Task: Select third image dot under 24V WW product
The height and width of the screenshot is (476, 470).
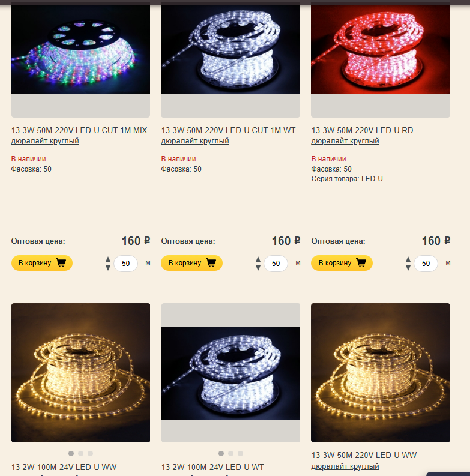Action: pos(90,453)
